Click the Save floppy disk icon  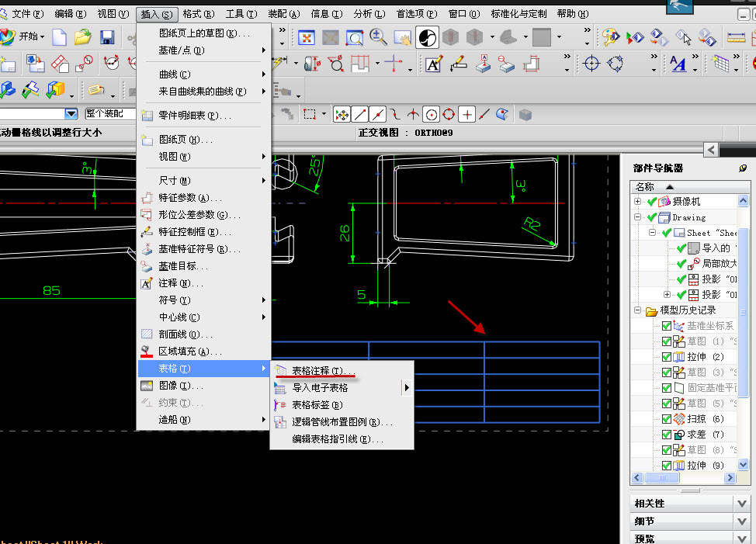coord(107,37)
